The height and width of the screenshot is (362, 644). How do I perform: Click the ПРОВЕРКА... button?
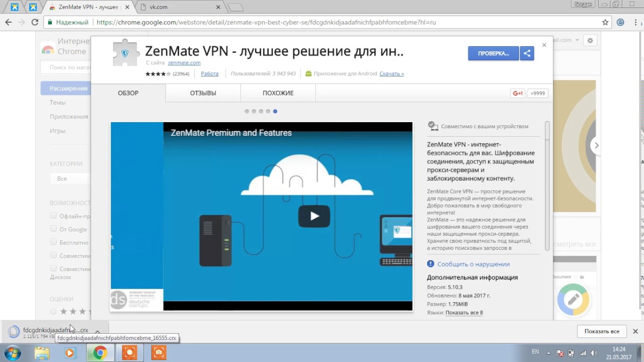[x=494, y=53]
